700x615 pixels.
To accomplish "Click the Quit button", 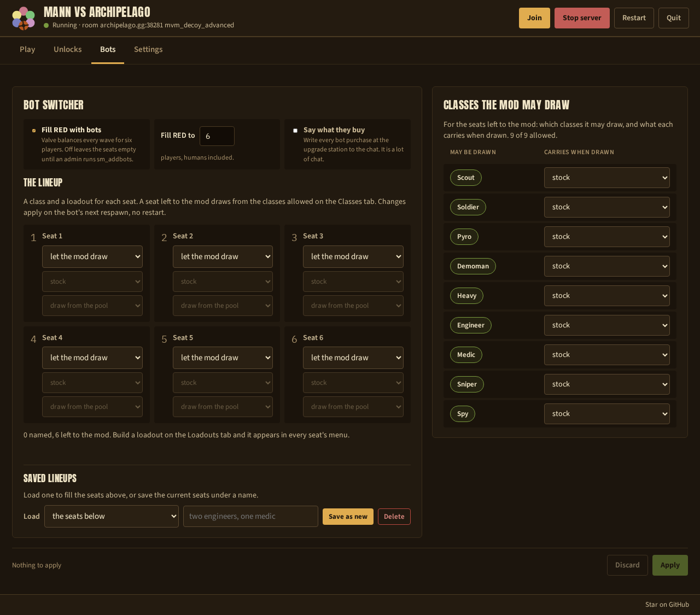I will 674,18.
